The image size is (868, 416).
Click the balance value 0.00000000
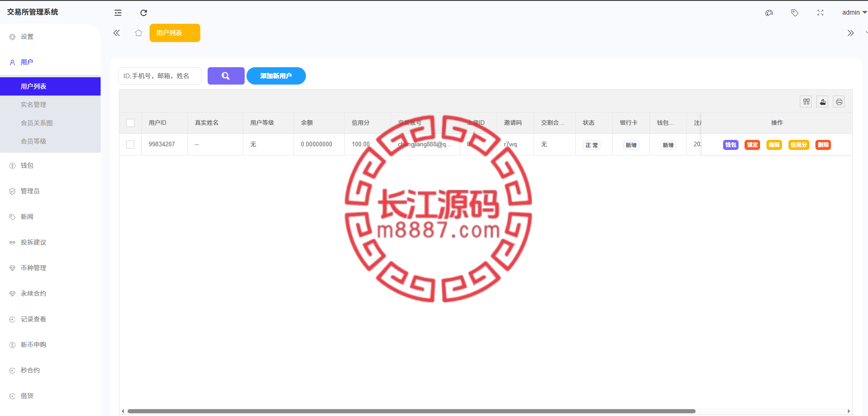pyautogui.click(x=316, y=144)
